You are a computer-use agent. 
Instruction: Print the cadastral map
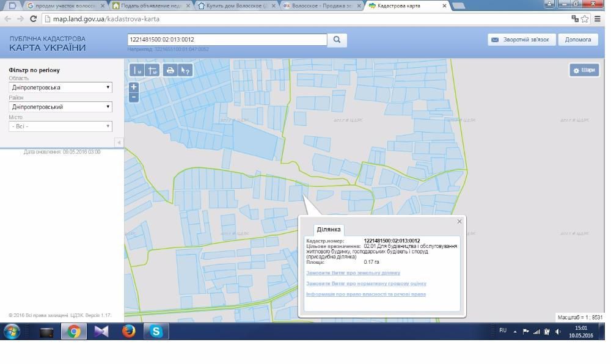click(x=170, y=70)
